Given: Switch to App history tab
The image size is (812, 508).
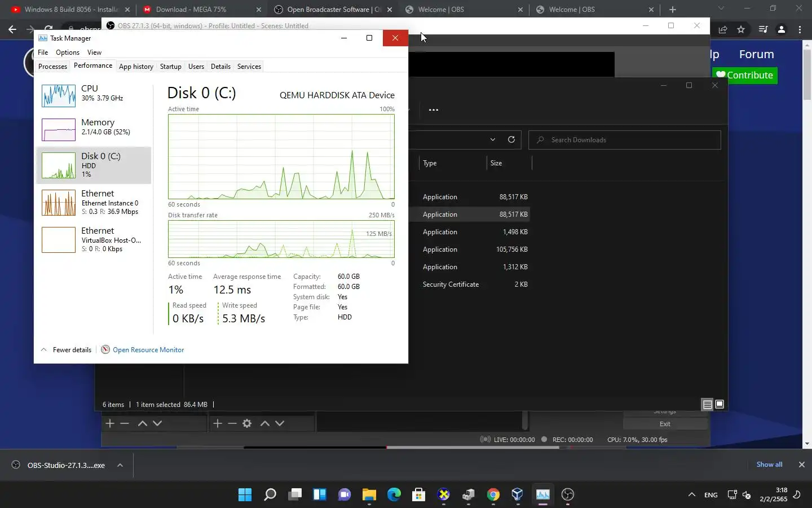Looking at the screenshot, I should pos(136,67).
